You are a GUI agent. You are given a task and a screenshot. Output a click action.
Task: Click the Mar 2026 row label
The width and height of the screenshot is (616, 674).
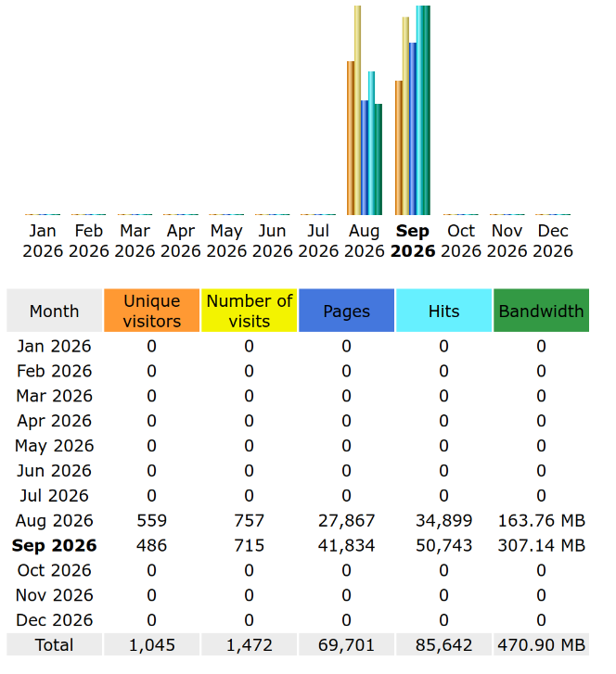click(54, 396)
